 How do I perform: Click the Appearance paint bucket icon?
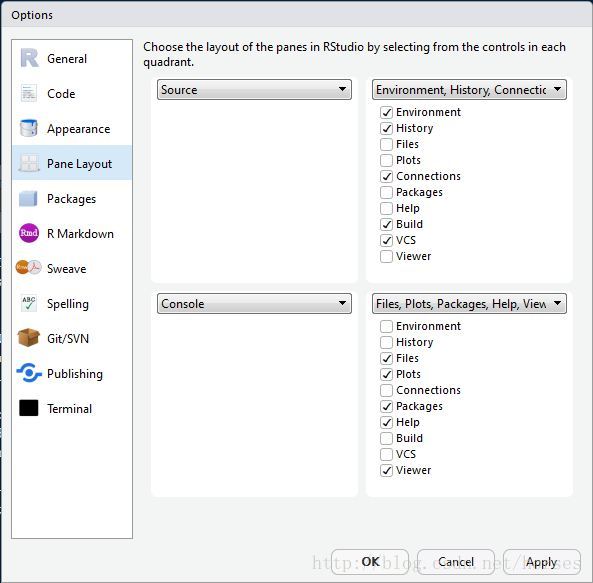pyautogui.click(x=29, y=128)
